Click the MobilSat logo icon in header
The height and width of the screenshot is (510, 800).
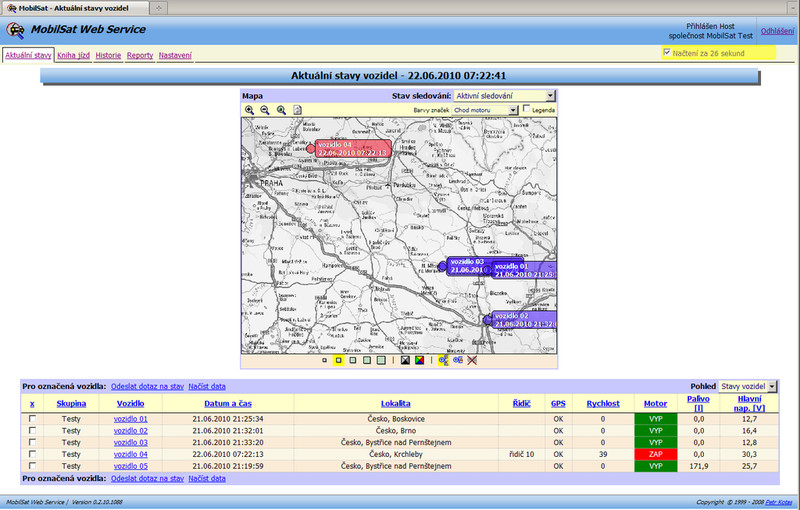(15, 31)
